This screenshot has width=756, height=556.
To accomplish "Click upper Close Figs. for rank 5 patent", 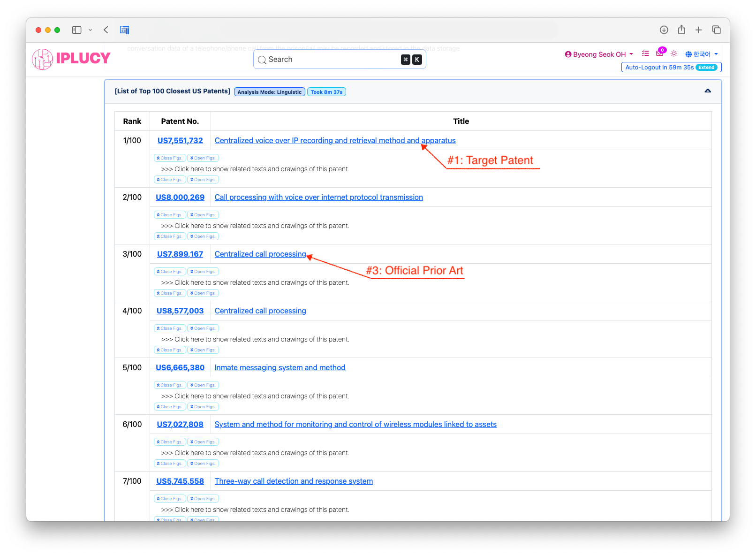I will pyautogui.click(x=170, y=385).
